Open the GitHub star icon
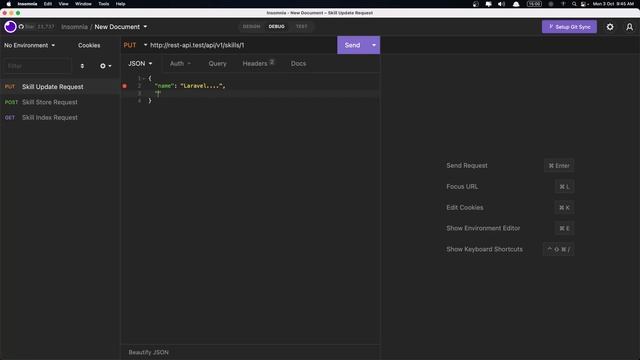640x360 pixels. (x=21, y=27)
